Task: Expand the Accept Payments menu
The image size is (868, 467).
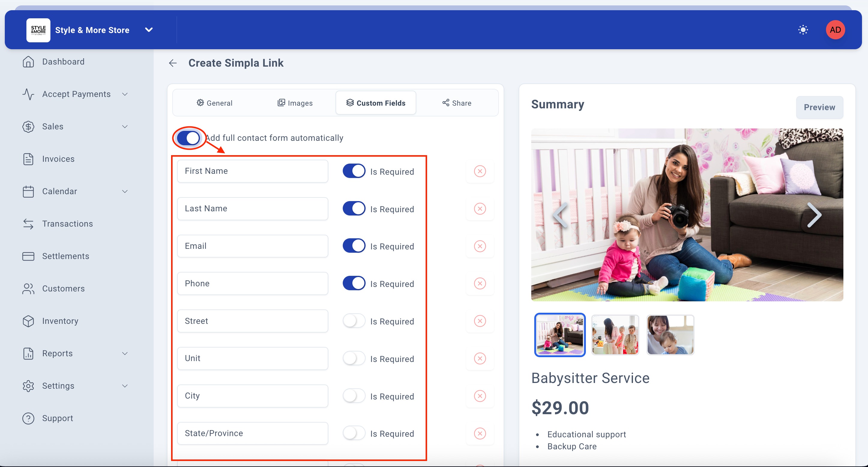Action: pyautogui.click(x=76, y=94)
